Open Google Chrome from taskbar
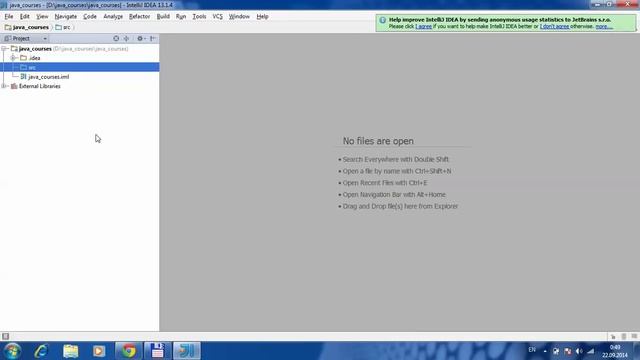The width and height of the screenshot is (640, 360). (129, 351)
